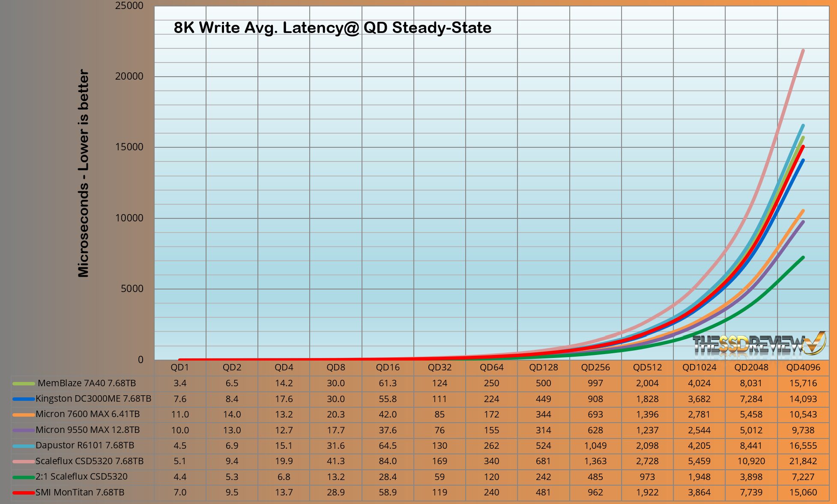The width and height of the screenshot is (837, 504).
Task: Click the Micron 9550 MAX 12.8TB row label
Action: click(88, 430)
